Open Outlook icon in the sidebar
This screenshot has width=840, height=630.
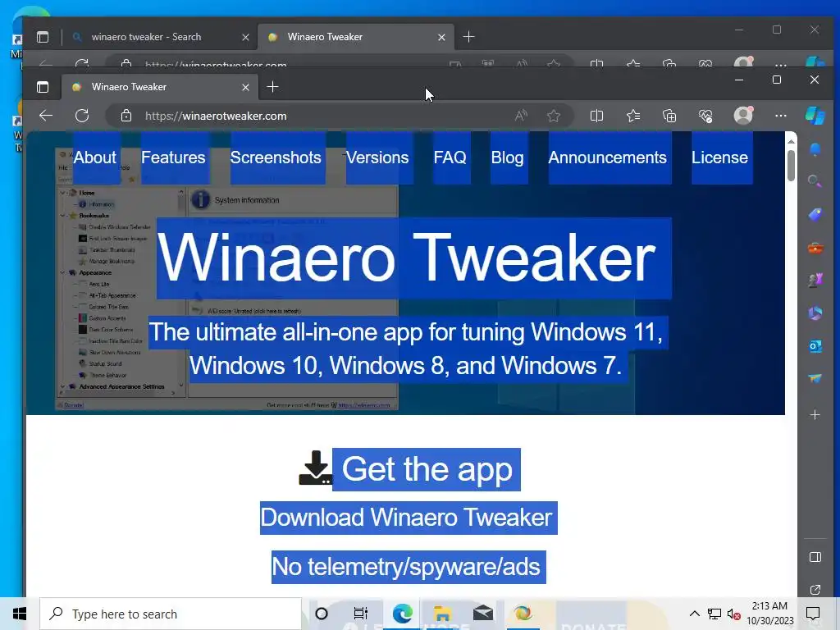click(815, 347)
